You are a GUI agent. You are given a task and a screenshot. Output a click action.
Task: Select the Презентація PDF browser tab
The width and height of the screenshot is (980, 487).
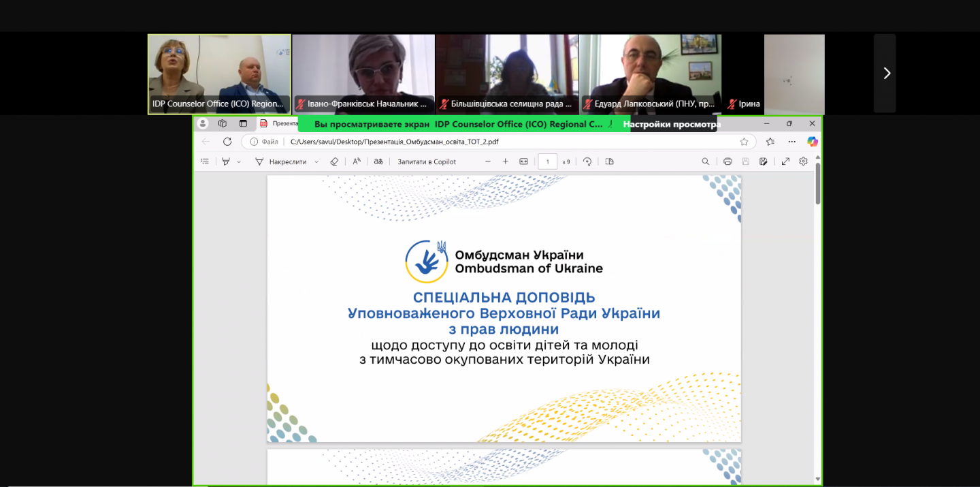[280, 124]
